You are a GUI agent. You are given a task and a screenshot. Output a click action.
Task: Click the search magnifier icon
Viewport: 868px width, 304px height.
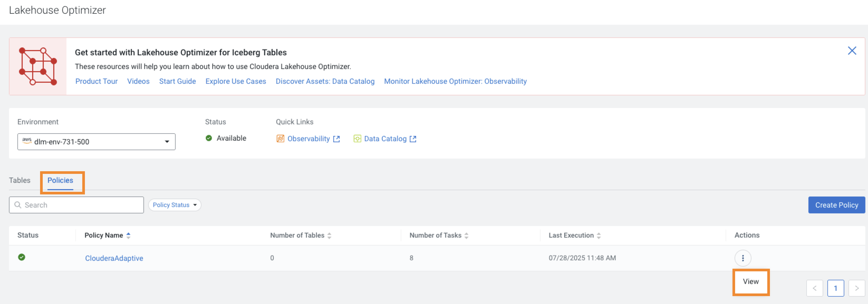[x=17, y=205]
